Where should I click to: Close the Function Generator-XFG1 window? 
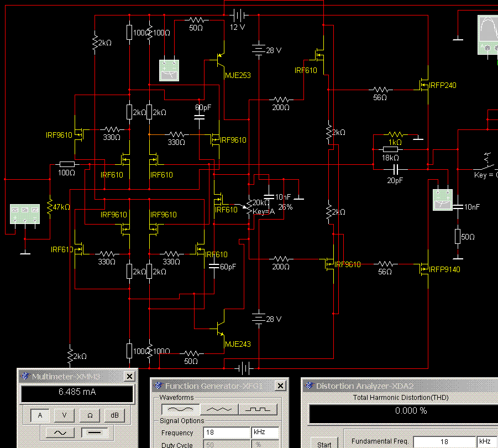[280, 386]
